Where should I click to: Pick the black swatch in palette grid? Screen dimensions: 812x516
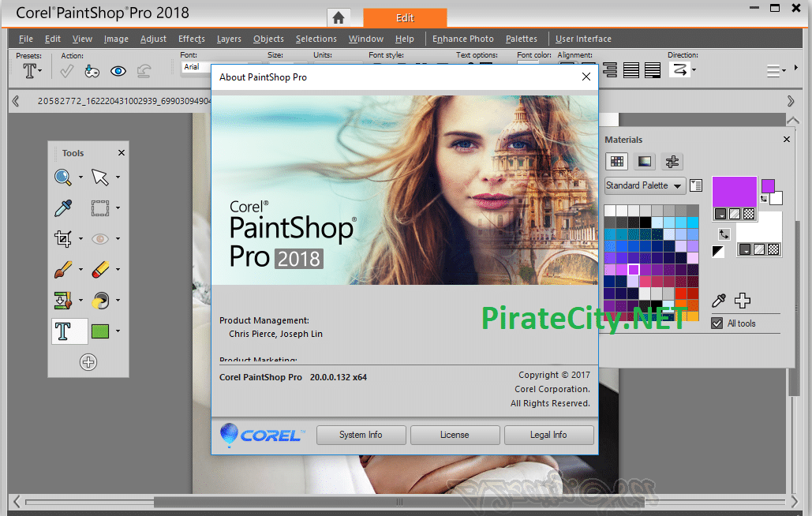(x=645, y=222)
